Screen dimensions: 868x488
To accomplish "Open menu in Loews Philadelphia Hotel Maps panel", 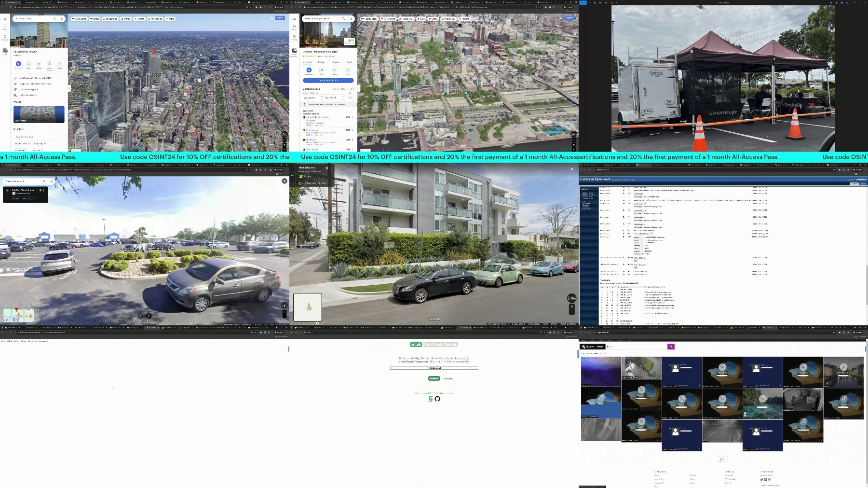I will [294, 19].
